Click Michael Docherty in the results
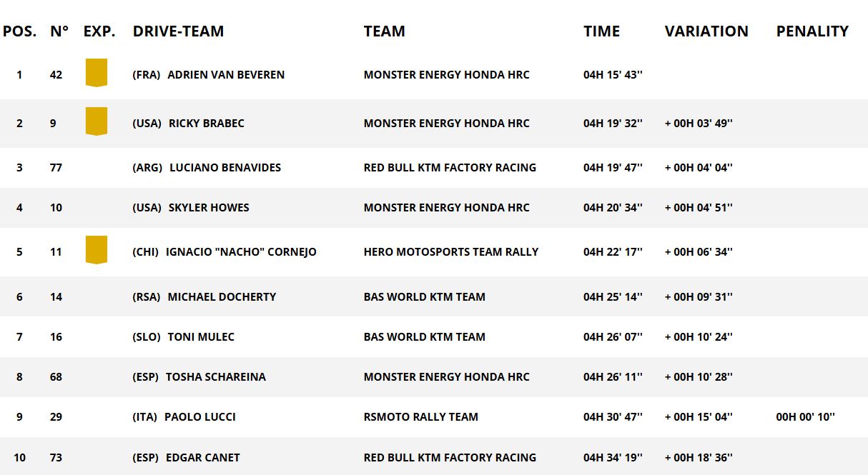The height and width of the screenshot is (475, 868). pyautogui.click(x=222, y=297)
